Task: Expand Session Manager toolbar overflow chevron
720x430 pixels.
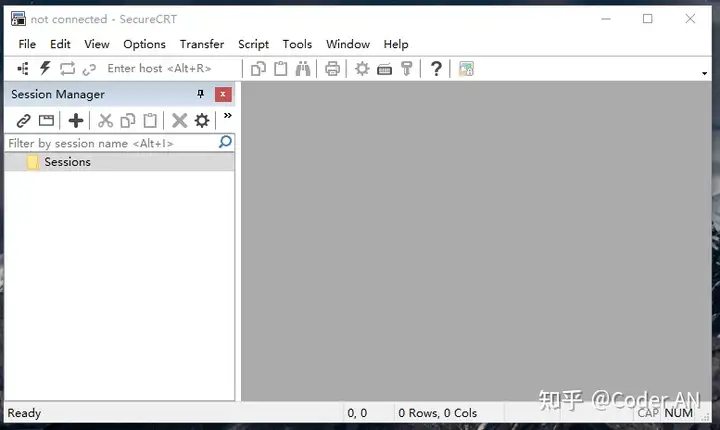Action: click(x=228, y=116)
